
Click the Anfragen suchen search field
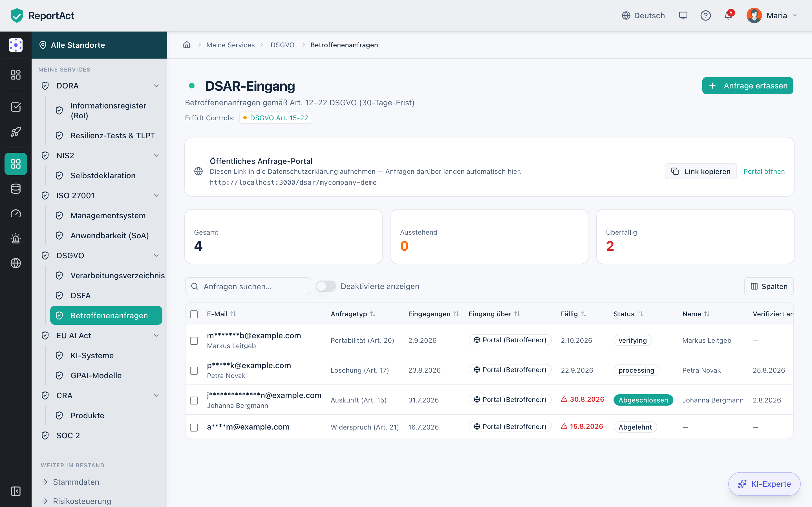(248, 286)
